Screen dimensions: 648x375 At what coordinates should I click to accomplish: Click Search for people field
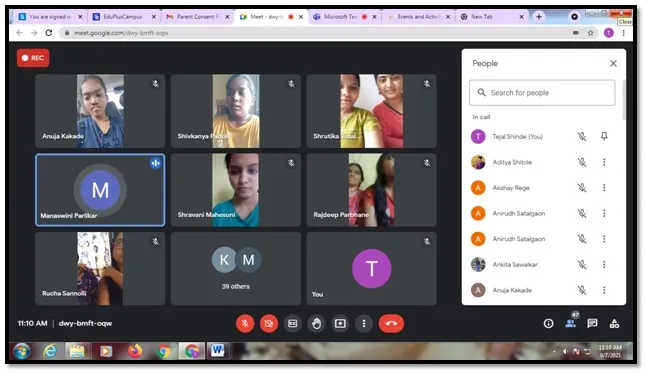542,93
